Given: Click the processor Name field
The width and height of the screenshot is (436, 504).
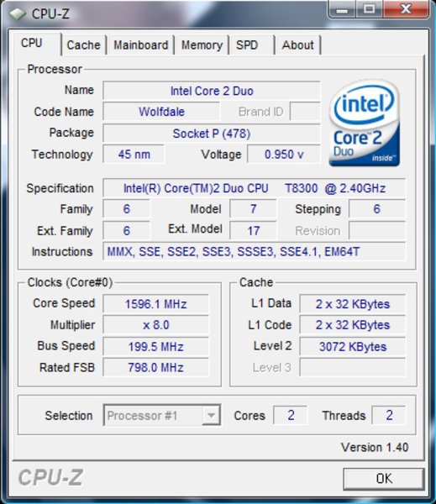Looking at the screenshot, I should 212,91.
